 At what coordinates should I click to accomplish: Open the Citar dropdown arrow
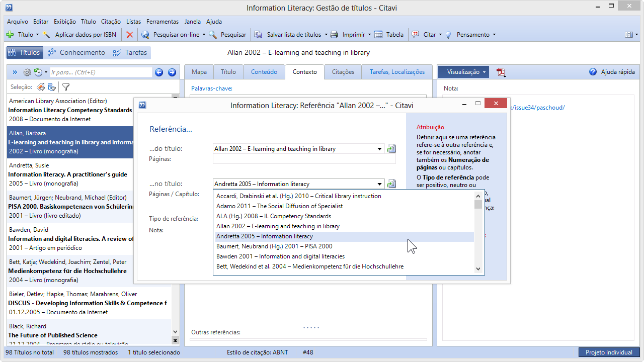(440, 35)
